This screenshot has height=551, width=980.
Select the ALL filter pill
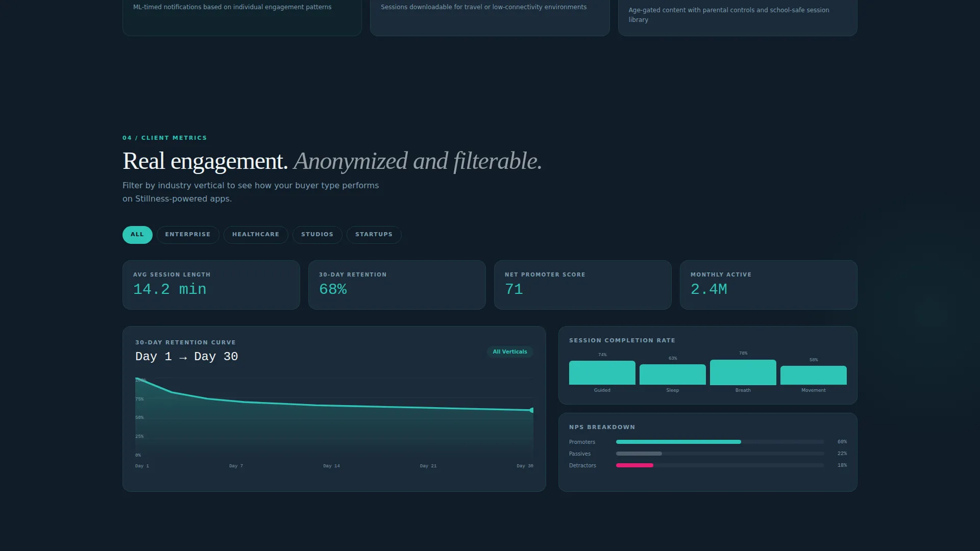(137, 235)
